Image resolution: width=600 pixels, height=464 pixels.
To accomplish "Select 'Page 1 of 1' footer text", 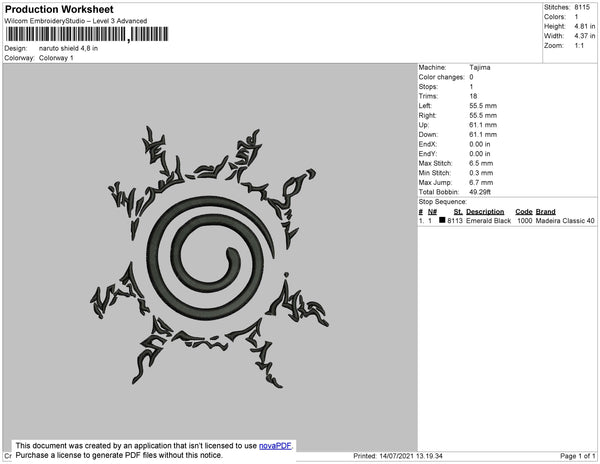I will (x=577, y=456).
